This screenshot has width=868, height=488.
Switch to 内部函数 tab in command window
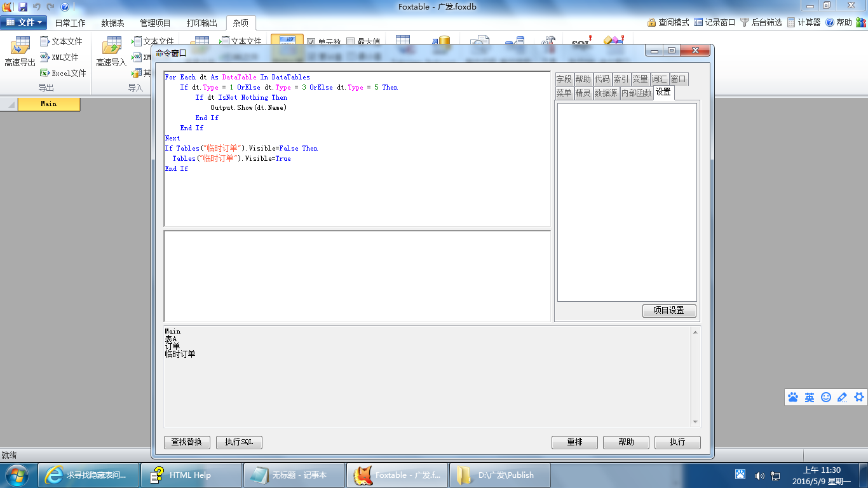(x=637, y=93)
